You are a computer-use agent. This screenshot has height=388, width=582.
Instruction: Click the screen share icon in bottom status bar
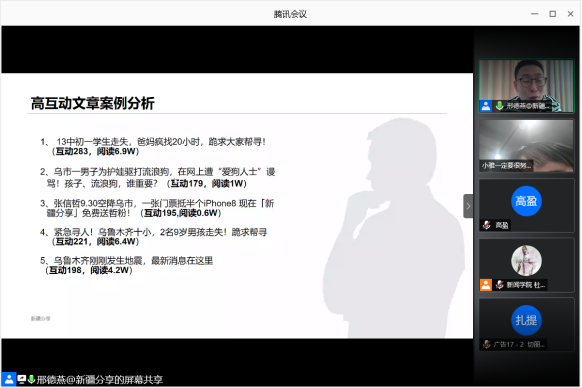pyautogui.click(x=22, y=379)
